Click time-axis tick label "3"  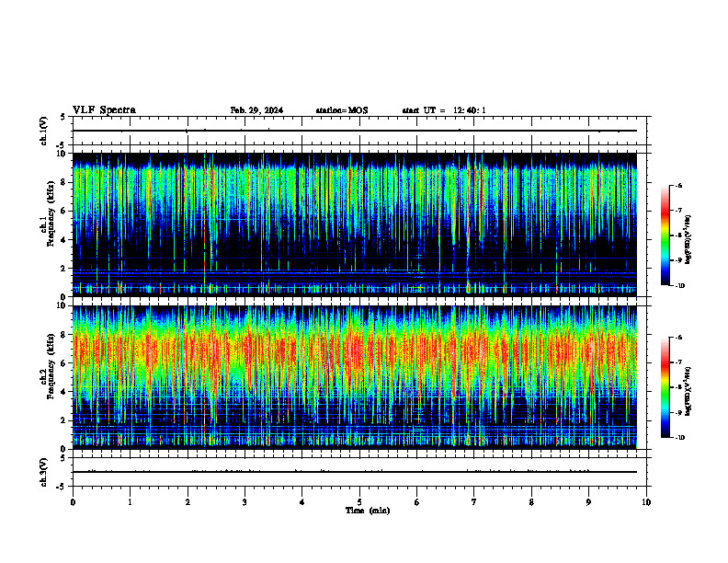[x=245, y=502]
